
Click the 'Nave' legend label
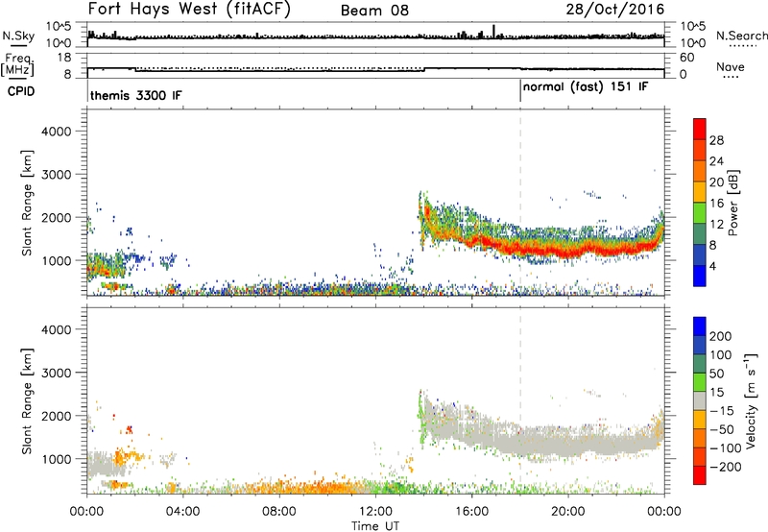(731, 66)
